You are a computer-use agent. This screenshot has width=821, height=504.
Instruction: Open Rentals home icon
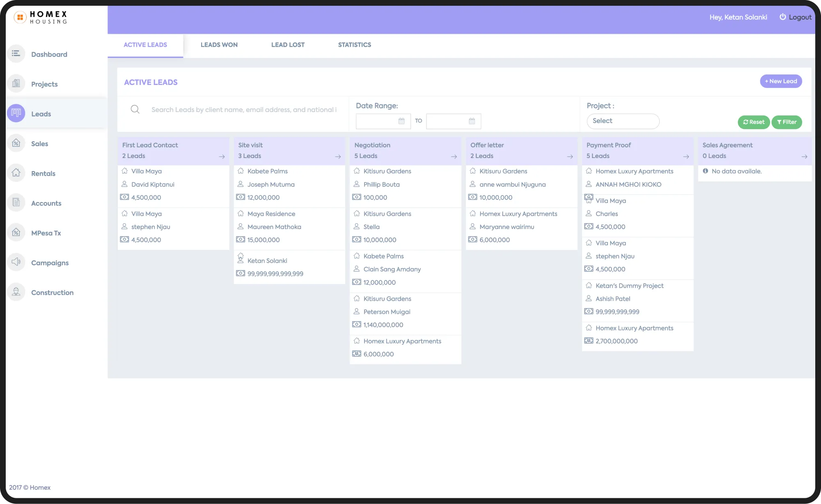(16, 173)
